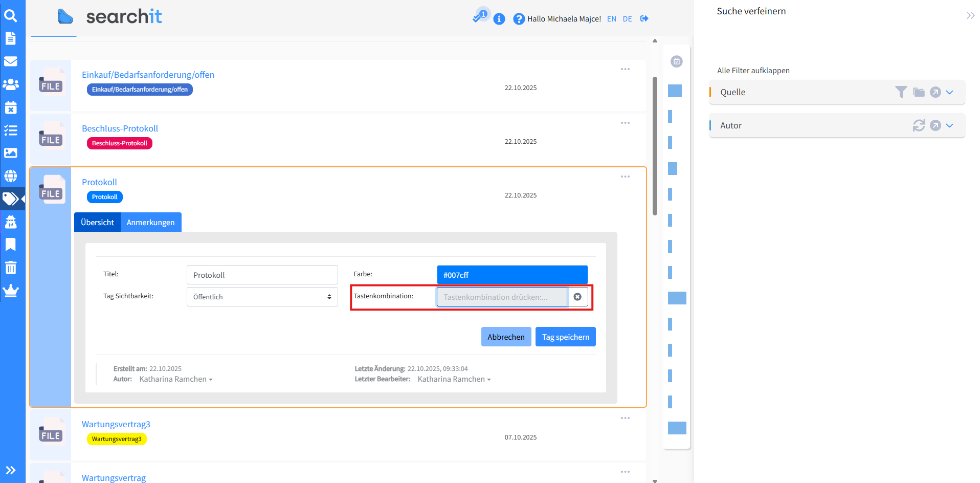The height and width of the screenshot is (483, 980).
Task: Switch to the Anmerkungen tab
Action: pyautogui.click(x=150, y=222)
